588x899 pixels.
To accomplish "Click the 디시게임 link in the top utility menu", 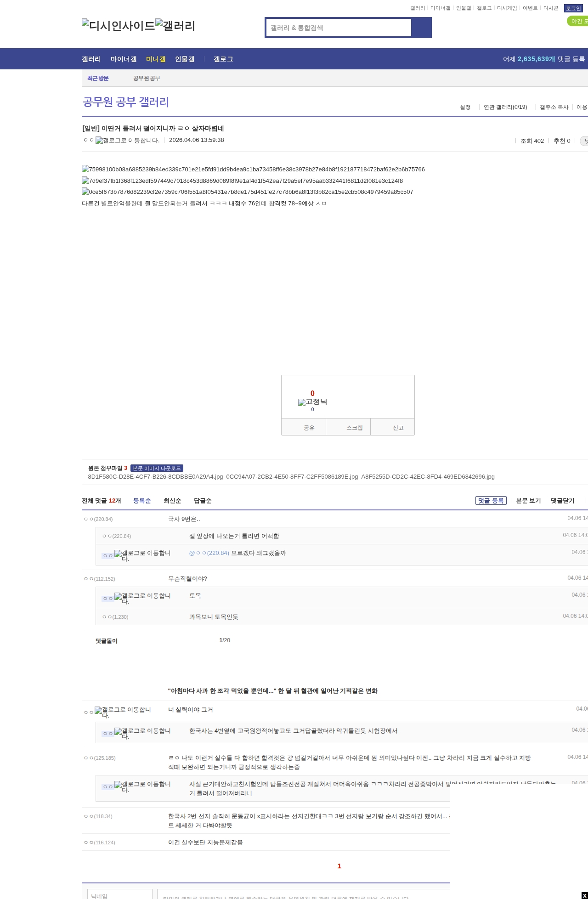I will [x=507, y=8].
